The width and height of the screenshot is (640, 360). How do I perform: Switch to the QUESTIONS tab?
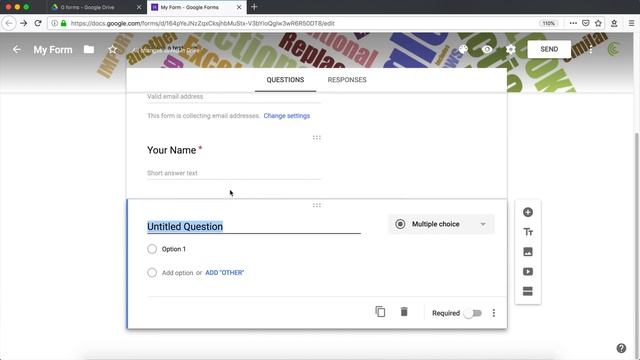point(285,80)
